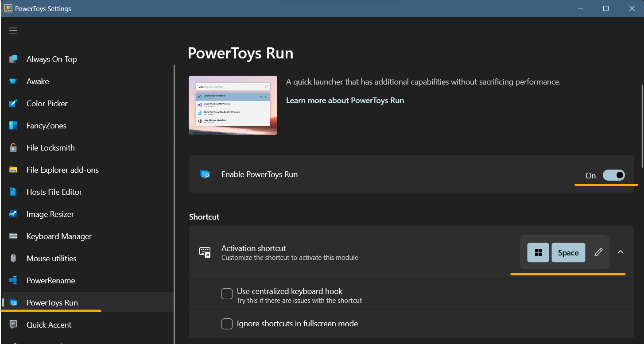Click the PowerRename icon

13,280
